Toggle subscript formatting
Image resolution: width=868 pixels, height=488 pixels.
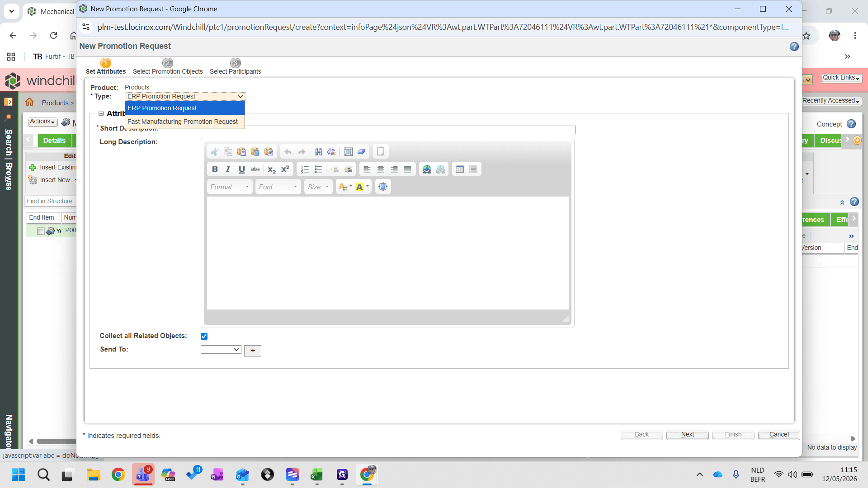pyautogui.click(x=272, y=169)
